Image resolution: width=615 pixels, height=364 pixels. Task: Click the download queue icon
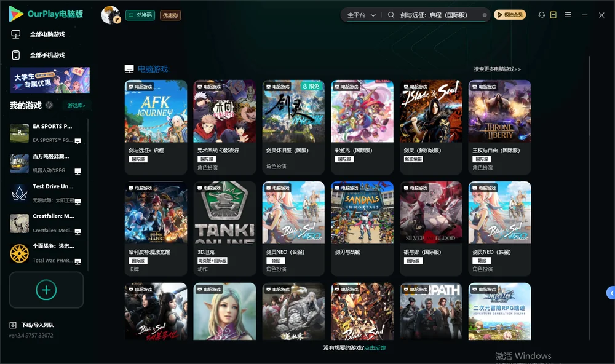click(x=13, y=325)
